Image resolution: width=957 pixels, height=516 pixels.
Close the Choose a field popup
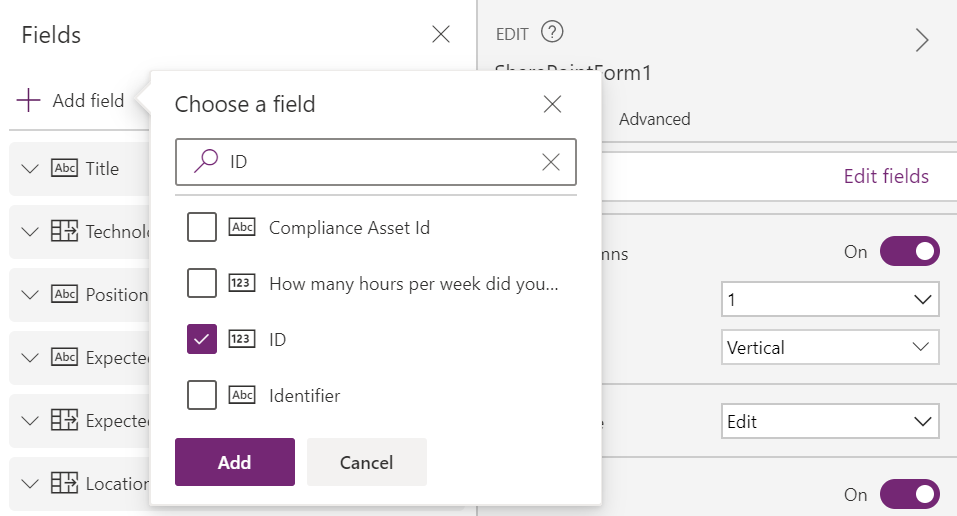click(552, 104)
